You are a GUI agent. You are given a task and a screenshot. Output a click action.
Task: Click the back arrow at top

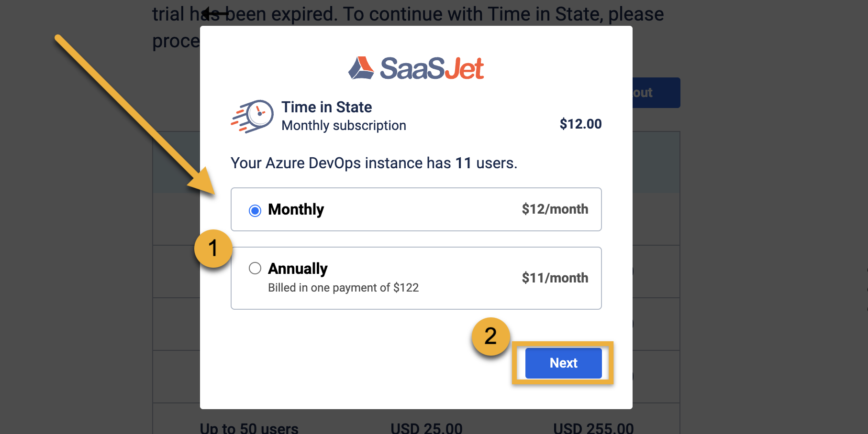213,13
